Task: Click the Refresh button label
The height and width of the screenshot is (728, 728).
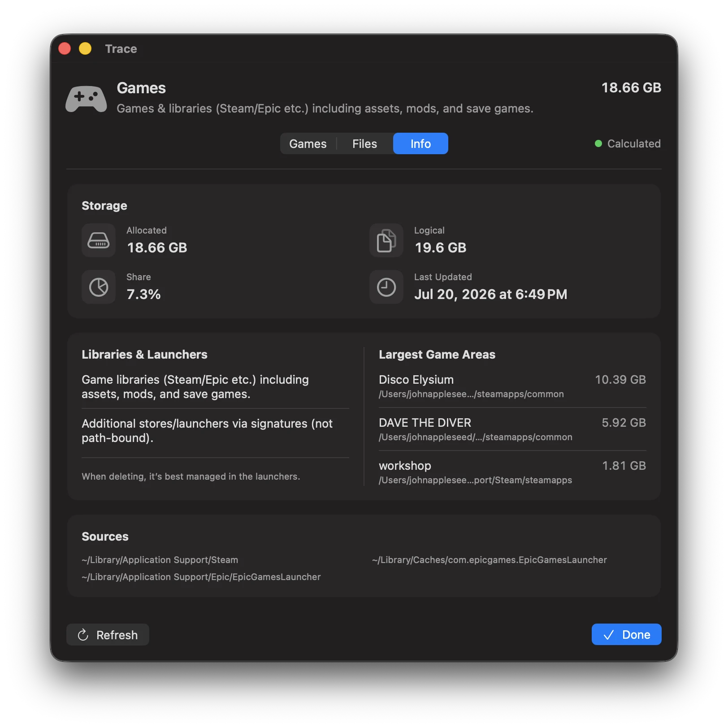Action: (117, 635)
